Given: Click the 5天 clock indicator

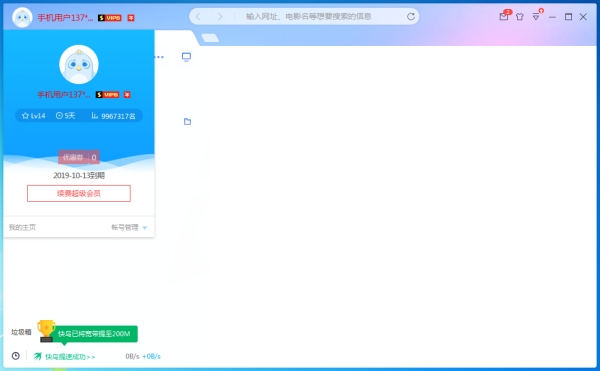Looking at the screenshot, I should pyautogui.click(x=65, y=116).
